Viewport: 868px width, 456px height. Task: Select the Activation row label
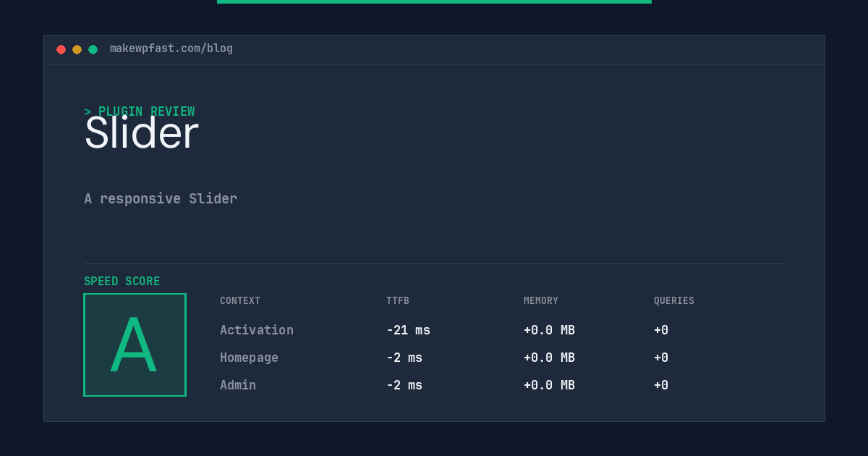pos(257,330)
